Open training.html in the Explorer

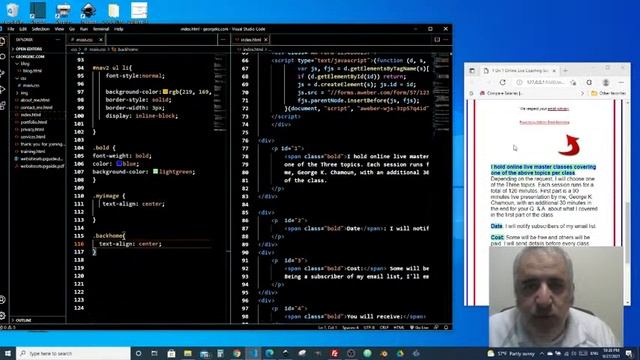point(32,151)
